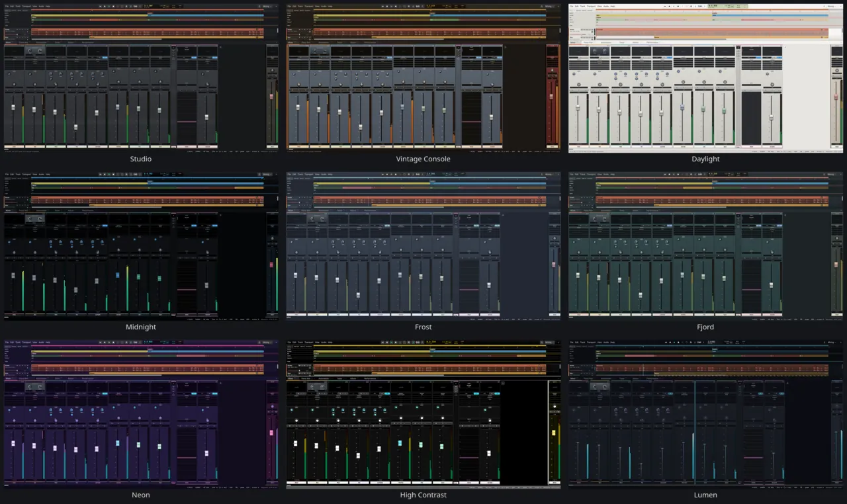Click the "Fjord" caption text
Viewport: 847px width, 504px height.
[705, 327]
